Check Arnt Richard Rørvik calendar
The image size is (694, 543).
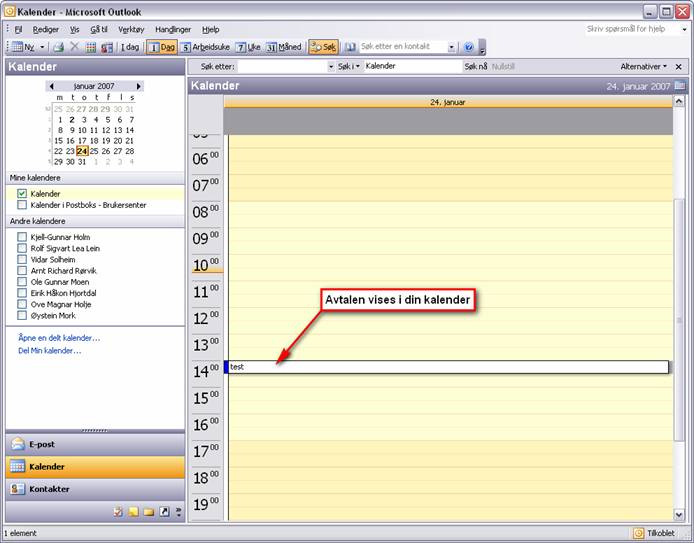(22, 270)
